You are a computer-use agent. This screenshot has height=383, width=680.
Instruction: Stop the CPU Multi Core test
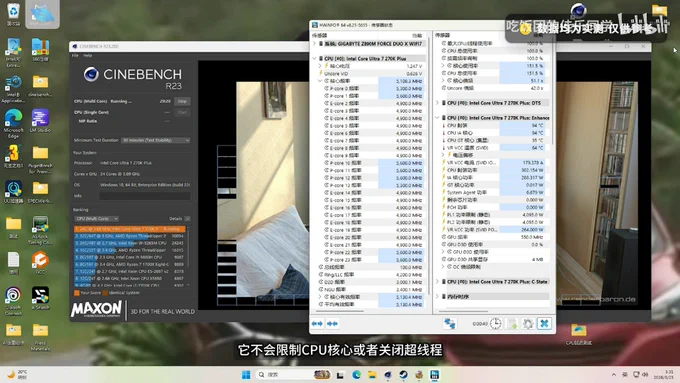tap(182, 101)
